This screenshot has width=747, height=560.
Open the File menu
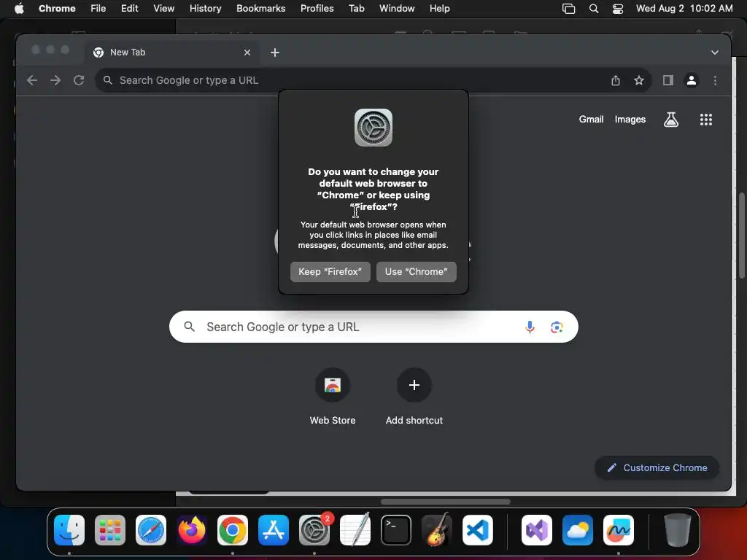(98, 9)
